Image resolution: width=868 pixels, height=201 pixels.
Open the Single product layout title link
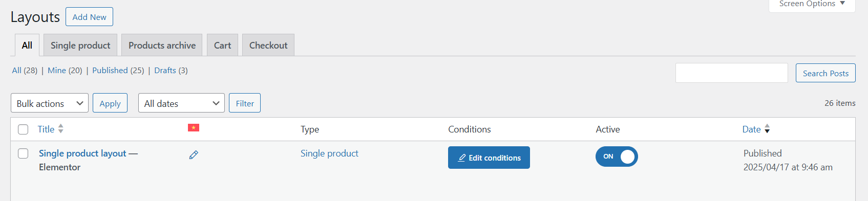coord(82,153)
